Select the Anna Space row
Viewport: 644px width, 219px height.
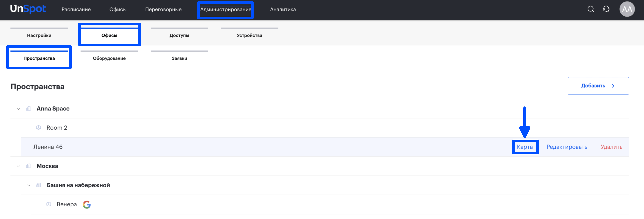click(x=320, y=109)
